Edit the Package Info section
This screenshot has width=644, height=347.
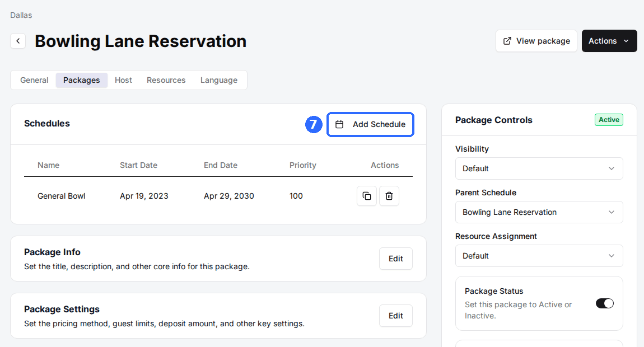[396, 259]
